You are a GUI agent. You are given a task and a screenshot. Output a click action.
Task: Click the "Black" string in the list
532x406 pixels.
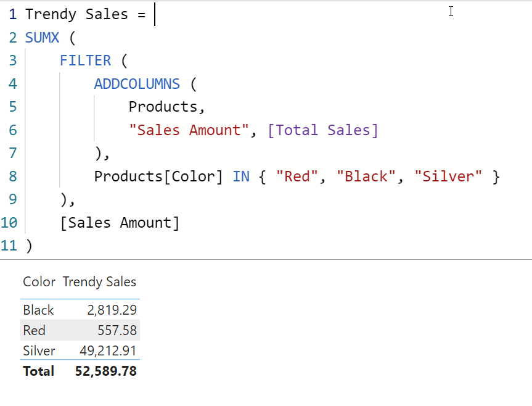[366, 176]
